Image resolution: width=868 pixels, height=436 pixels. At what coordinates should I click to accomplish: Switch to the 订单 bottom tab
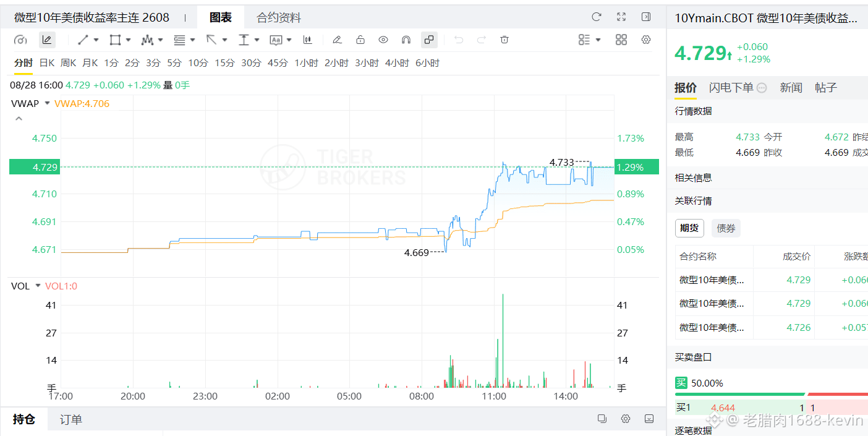(x=71, y=420)
